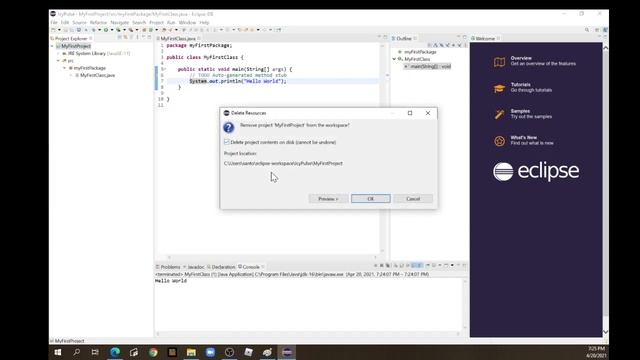Image resolution: width=640 pixels, height=360 pixels.
Task: Click Collapse All in the Project Explorer toolbar
Action: (120, 37)
